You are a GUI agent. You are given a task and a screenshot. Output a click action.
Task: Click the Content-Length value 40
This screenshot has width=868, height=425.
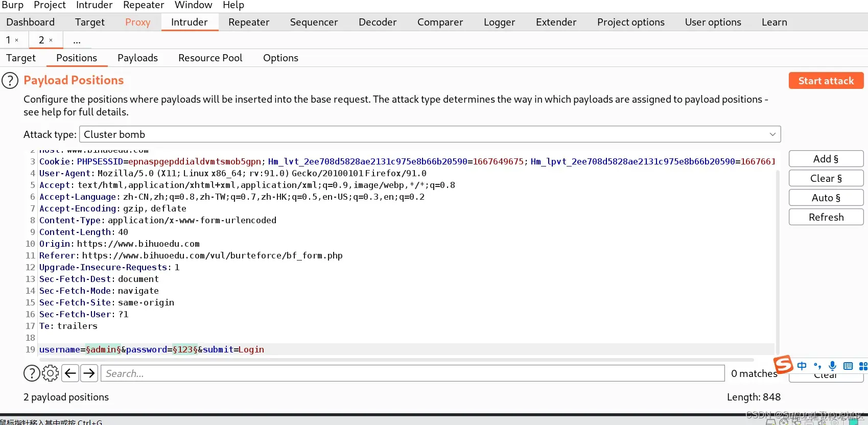click(123, 232)
